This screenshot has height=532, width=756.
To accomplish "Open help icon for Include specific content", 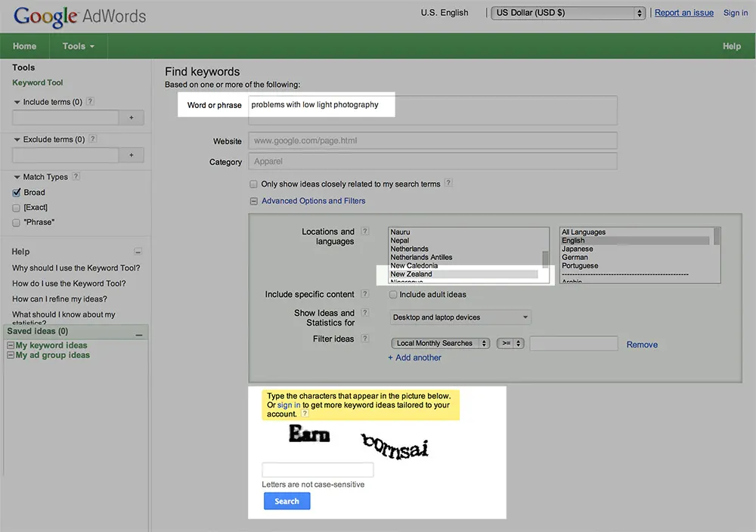I will (x=365, y=293).
